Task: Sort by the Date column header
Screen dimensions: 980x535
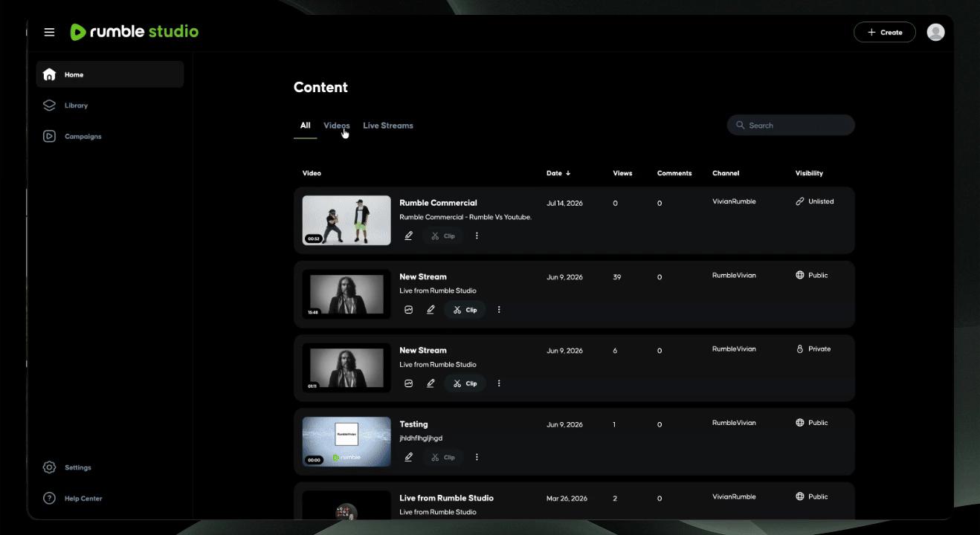Action: tap(558, 173)
